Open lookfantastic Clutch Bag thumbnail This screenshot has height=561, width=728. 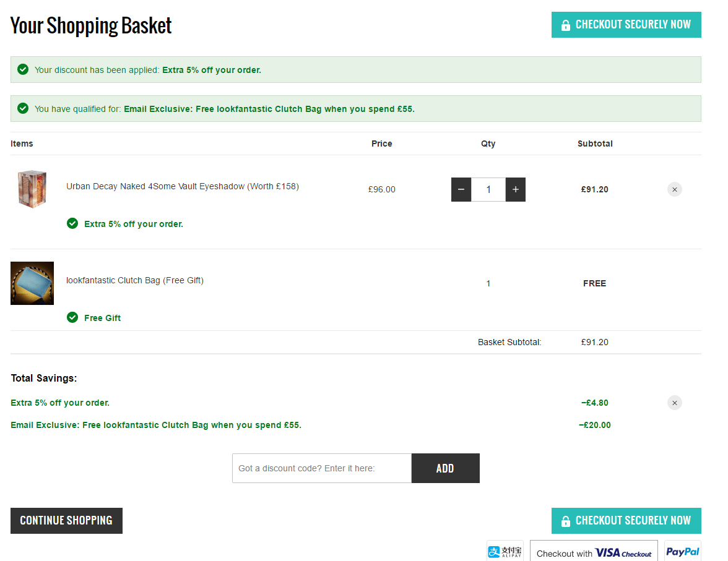coord(32,283)
